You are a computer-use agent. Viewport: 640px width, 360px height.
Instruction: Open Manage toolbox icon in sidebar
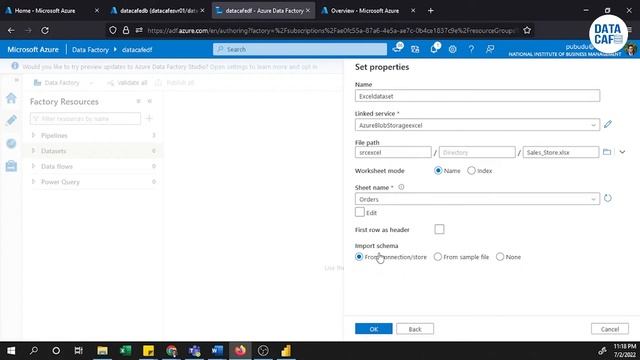pyautogui.click(x=11, y=166)
